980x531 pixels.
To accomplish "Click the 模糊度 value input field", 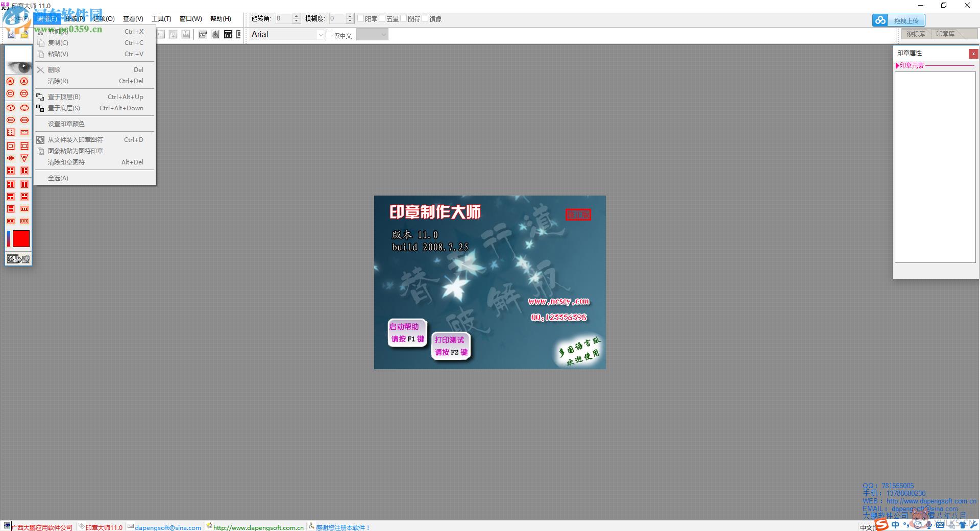I will (x=337, y=18).
